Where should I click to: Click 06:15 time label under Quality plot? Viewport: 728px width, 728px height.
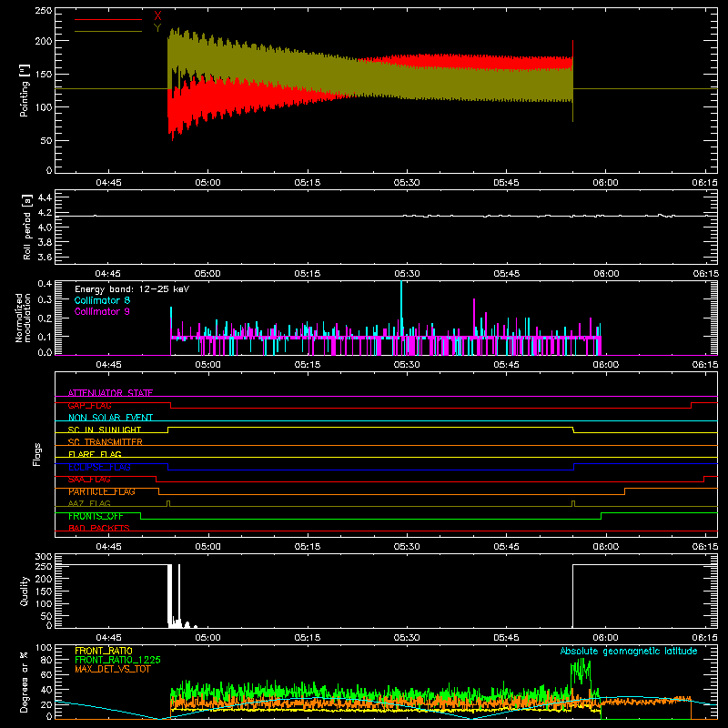(x=704, y=638)
